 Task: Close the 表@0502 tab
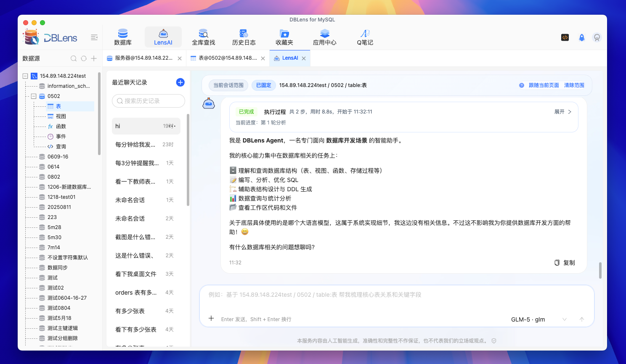[x=263, y=58]
